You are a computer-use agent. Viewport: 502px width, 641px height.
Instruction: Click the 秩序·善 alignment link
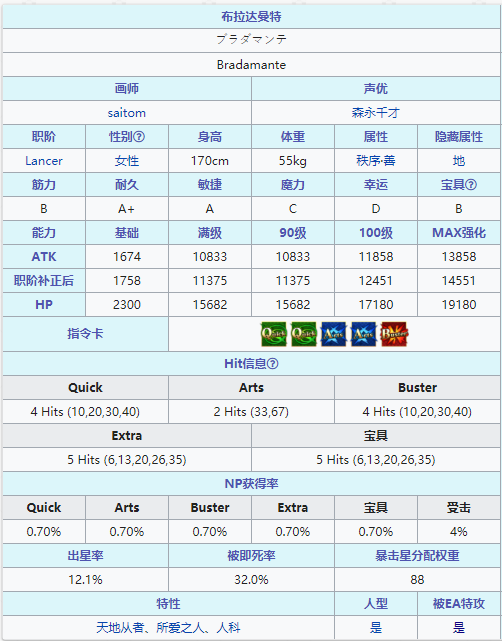[x=376, y=161]
